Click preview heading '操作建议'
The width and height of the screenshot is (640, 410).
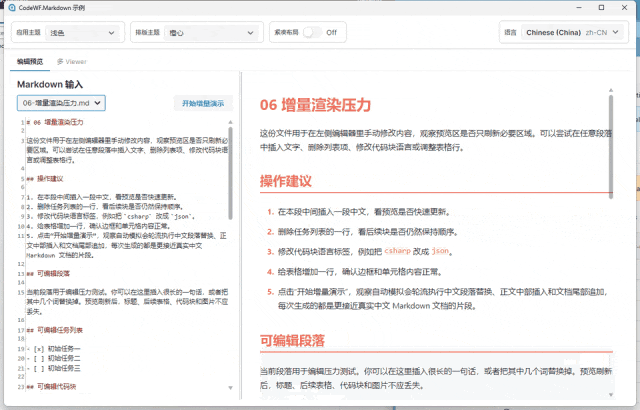286,181
